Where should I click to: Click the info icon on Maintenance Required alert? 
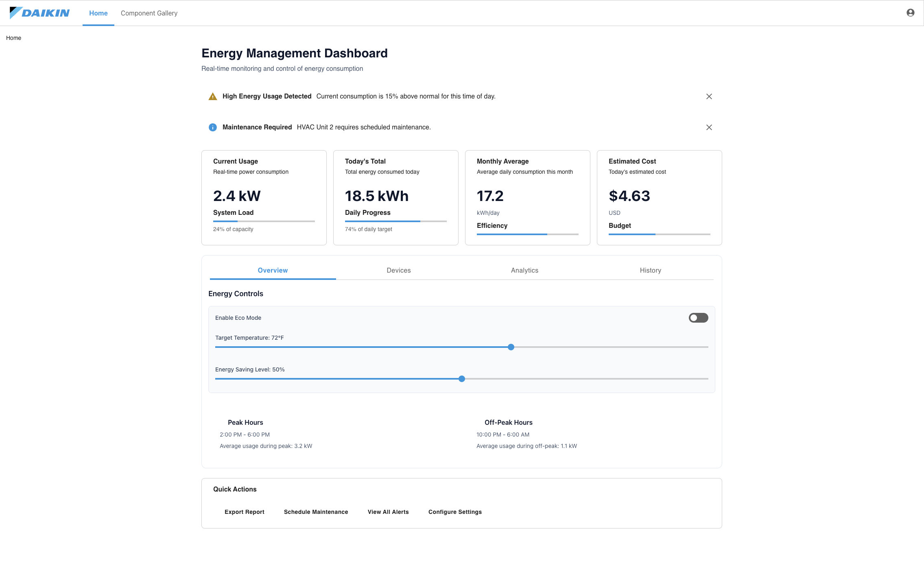pos(213,127)
